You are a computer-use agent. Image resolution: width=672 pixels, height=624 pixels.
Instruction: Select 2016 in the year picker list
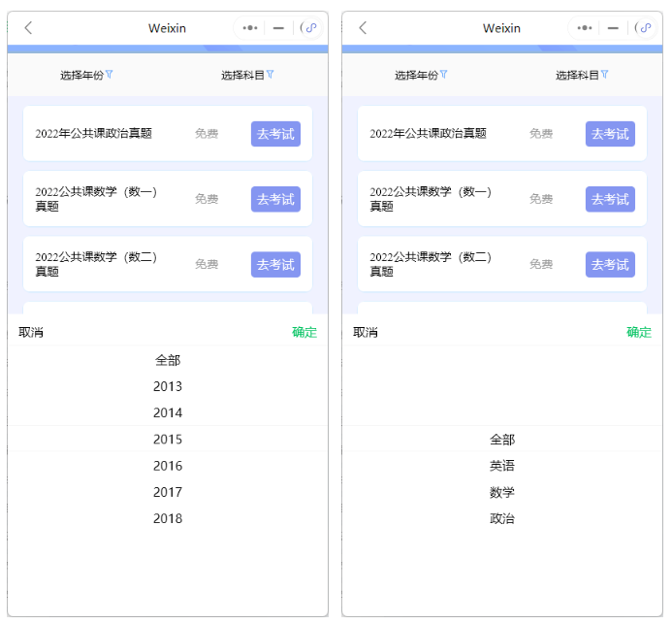[x=168, y=466]
